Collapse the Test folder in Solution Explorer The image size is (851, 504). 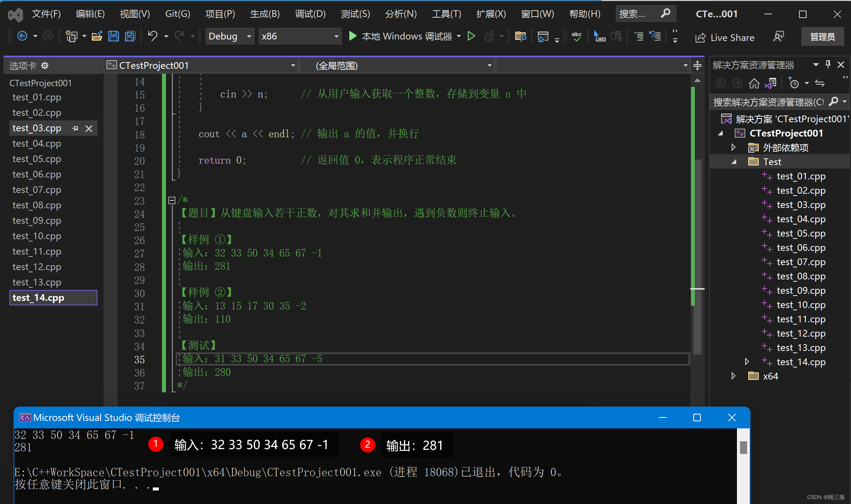coord(734,161)
